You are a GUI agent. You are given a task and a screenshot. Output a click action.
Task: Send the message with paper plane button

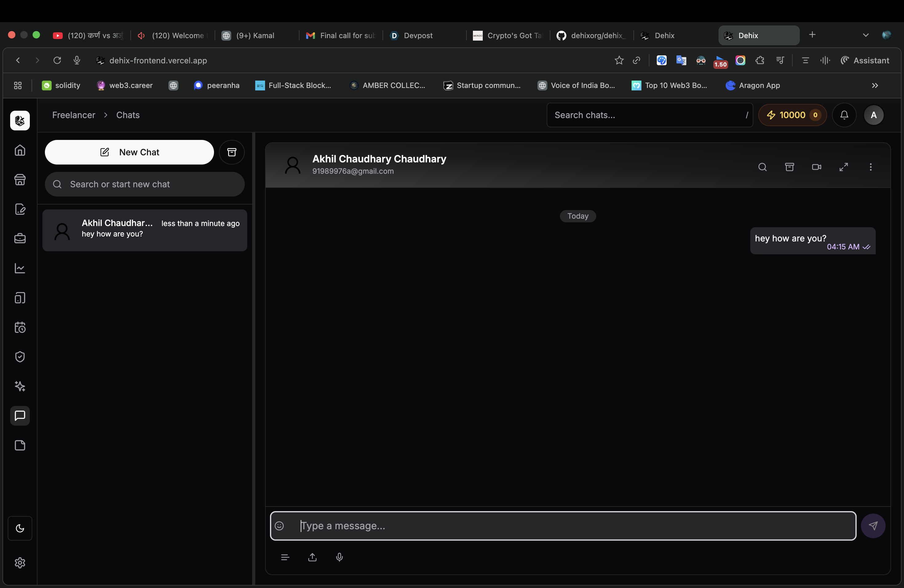click(x=873, y=526)
